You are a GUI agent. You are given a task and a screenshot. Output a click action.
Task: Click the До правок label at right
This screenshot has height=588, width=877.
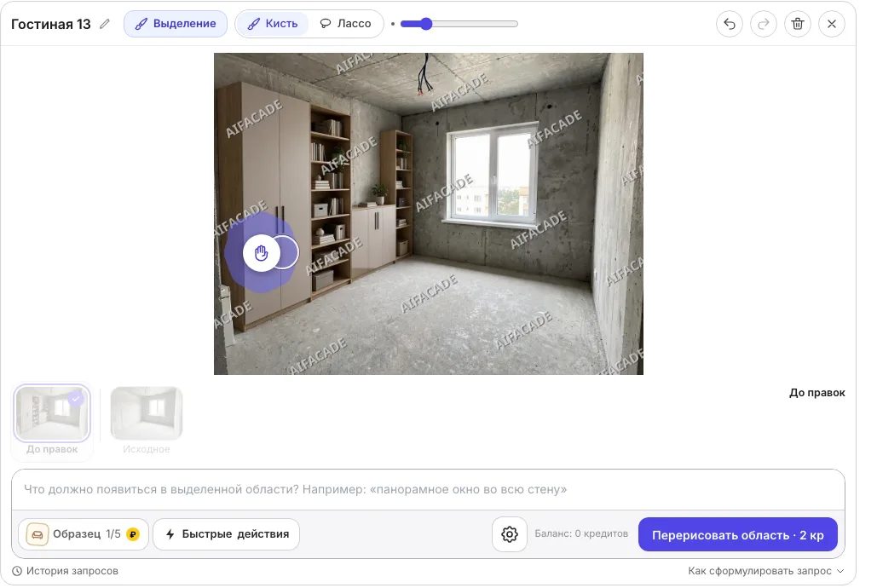pyautogui.click(x=816, y=393)
